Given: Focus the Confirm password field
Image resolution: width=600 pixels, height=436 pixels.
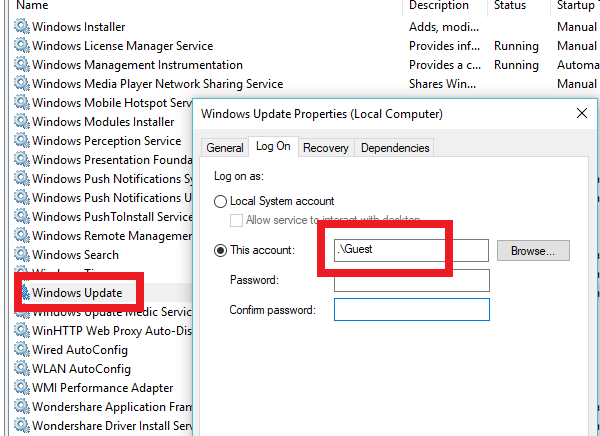Looking at the screenshot, I should point(412,309).
